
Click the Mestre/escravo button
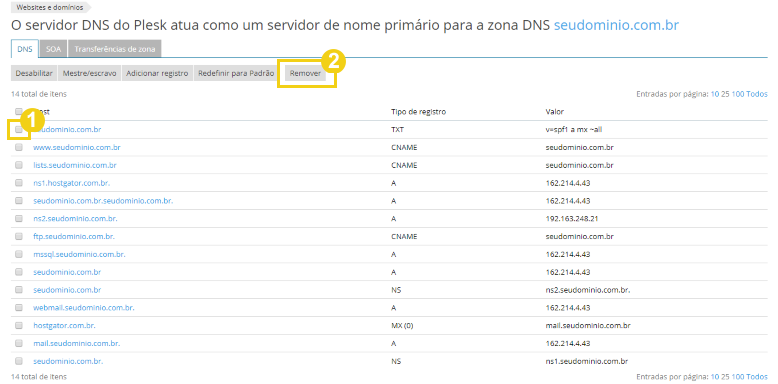pos(89,73)
